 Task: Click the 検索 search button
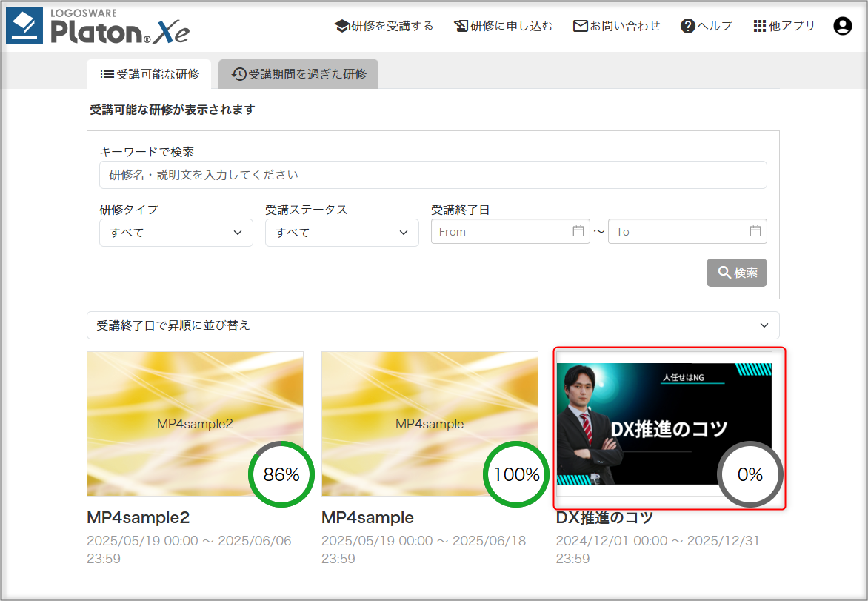click(736, 273)
